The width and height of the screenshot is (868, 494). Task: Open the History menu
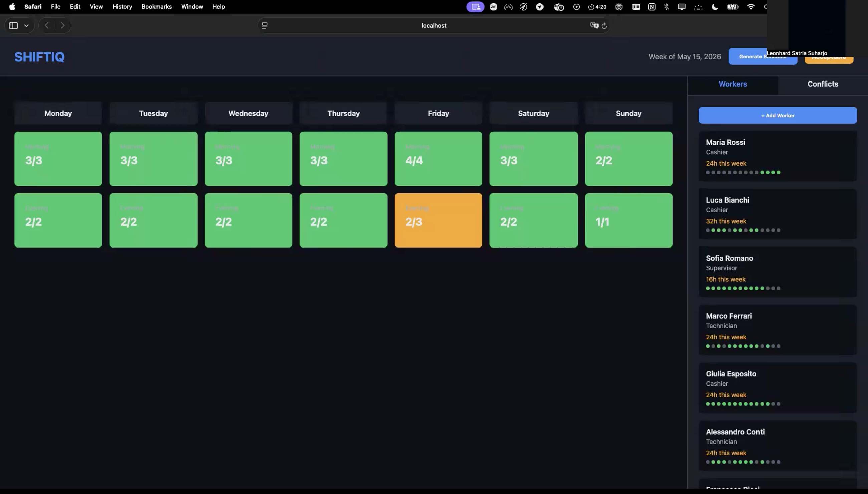point(122,6)
